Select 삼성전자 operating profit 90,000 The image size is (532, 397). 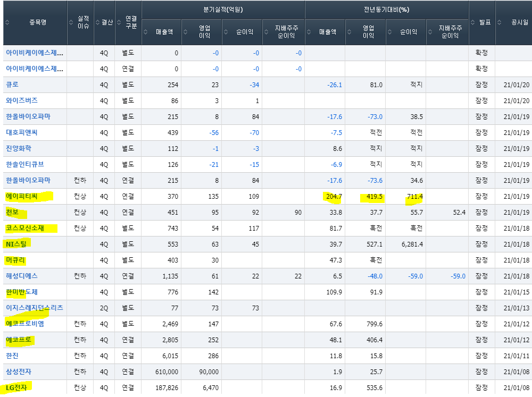click(x=209, y=372)
